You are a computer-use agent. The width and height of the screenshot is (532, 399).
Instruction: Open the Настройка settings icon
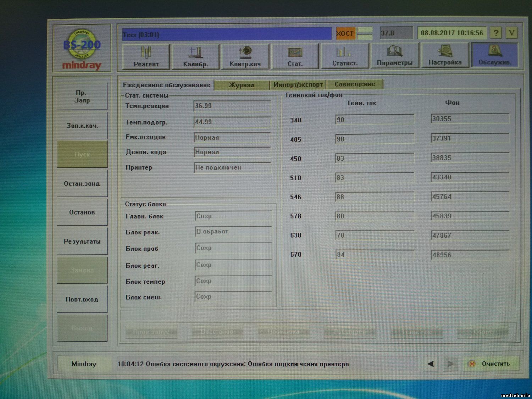point(445,56)
